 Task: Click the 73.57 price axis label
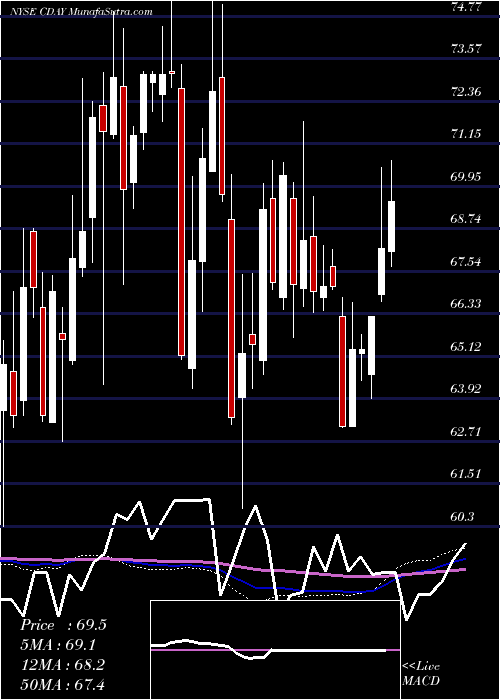(466, 49)
